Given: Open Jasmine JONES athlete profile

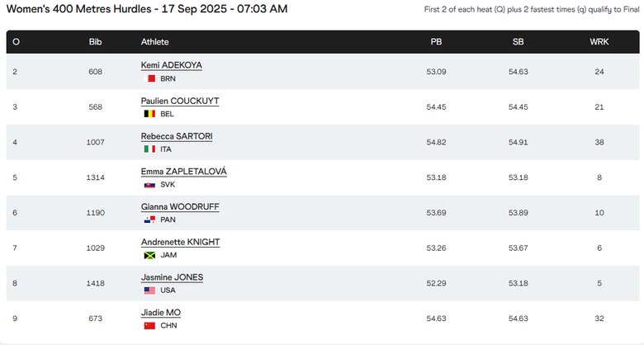Looking at the screenshot, I should 172,277.
